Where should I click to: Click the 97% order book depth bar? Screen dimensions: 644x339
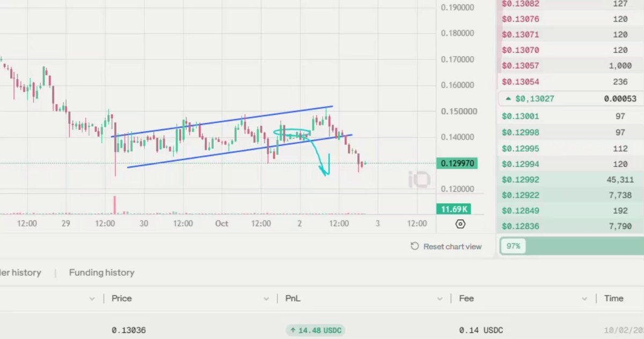point(572,246)
